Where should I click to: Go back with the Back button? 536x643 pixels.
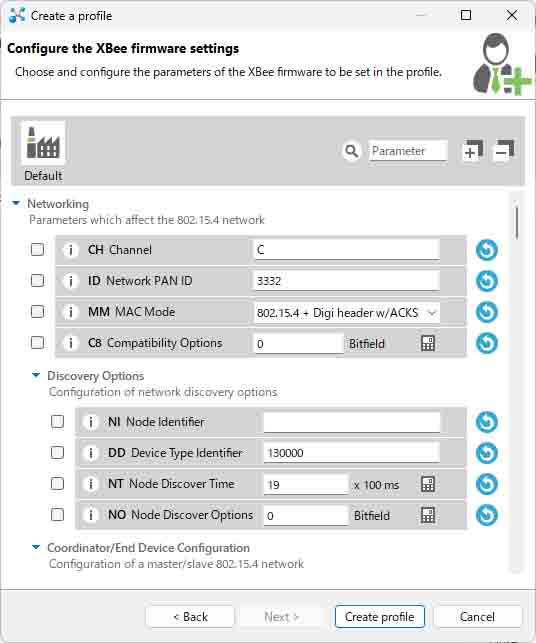(190, 617)
